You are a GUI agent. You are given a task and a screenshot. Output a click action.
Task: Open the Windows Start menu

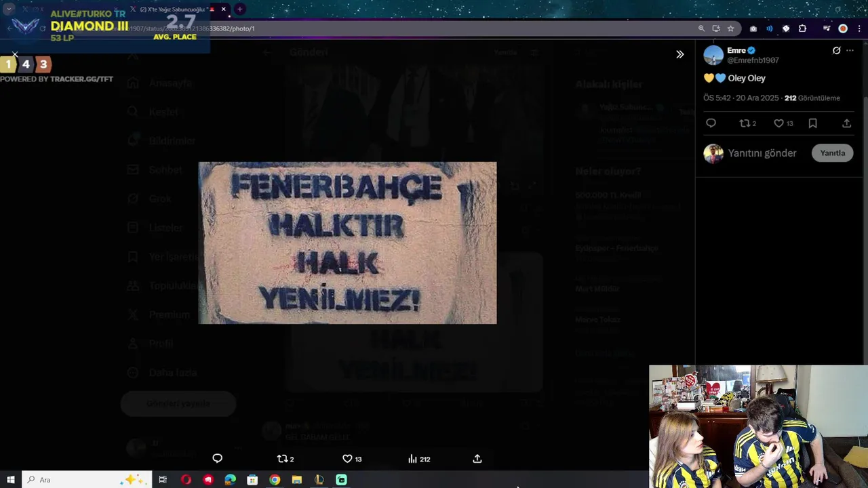click(11, 480)
